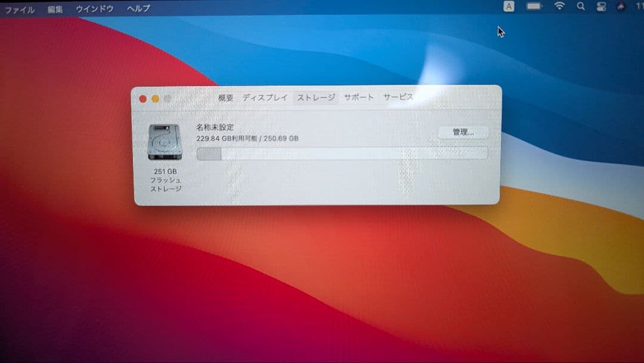The width and height of the screenshot is (644, 363).
Task: Switch to the サービス tab
Action: pyautogui.click(x=398, y=97)
